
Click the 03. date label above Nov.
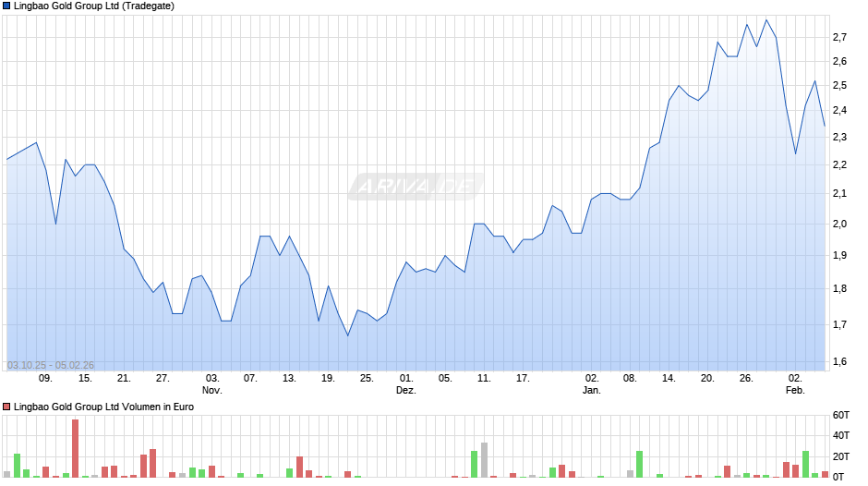pyautogui.click(x=212, y=379)
